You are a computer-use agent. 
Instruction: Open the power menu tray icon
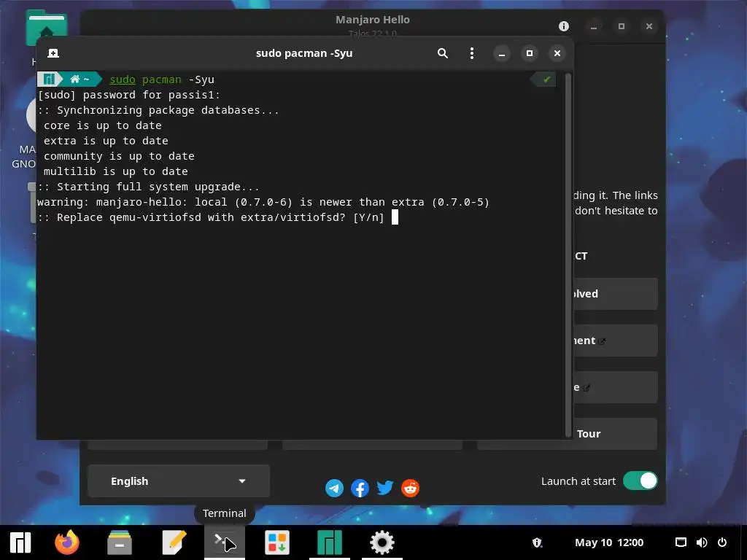click(x=722, y=542)
